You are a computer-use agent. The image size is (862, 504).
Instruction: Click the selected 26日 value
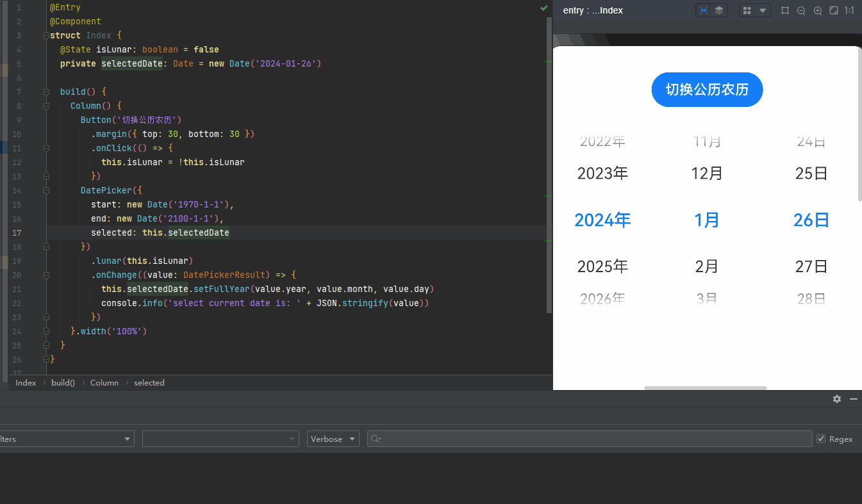(x=811, y=220)
